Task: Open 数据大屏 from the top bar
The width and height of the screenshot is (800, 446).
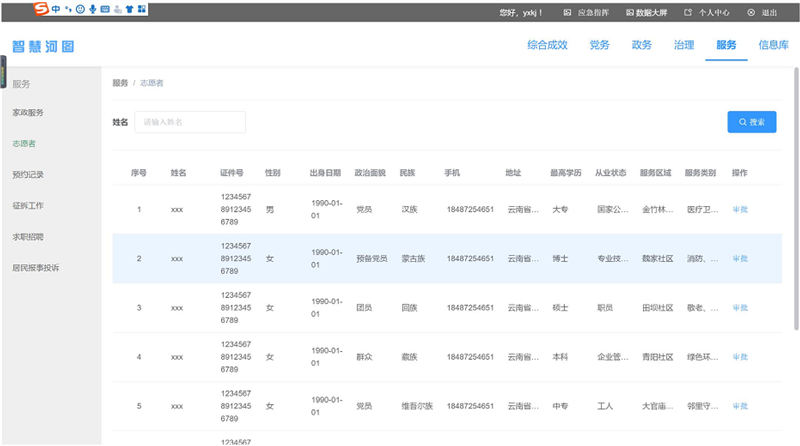Action: tap(646, 12)
